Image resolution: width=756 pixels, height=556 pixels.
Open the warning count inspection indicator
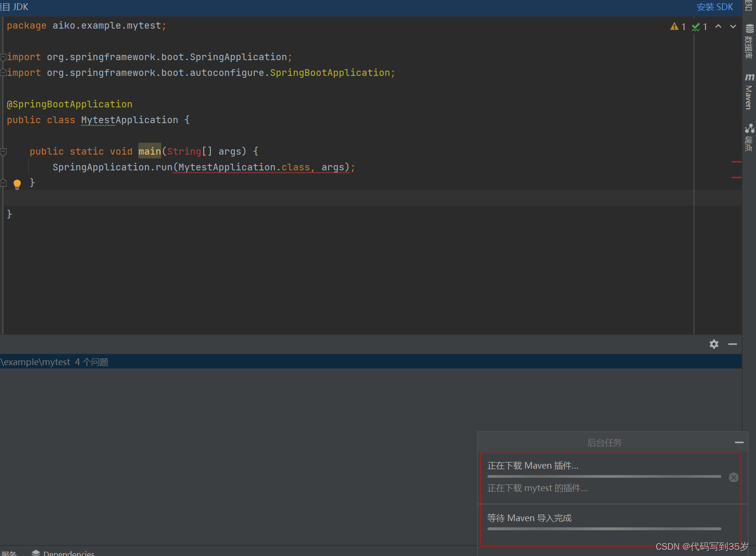pos(678,27)
